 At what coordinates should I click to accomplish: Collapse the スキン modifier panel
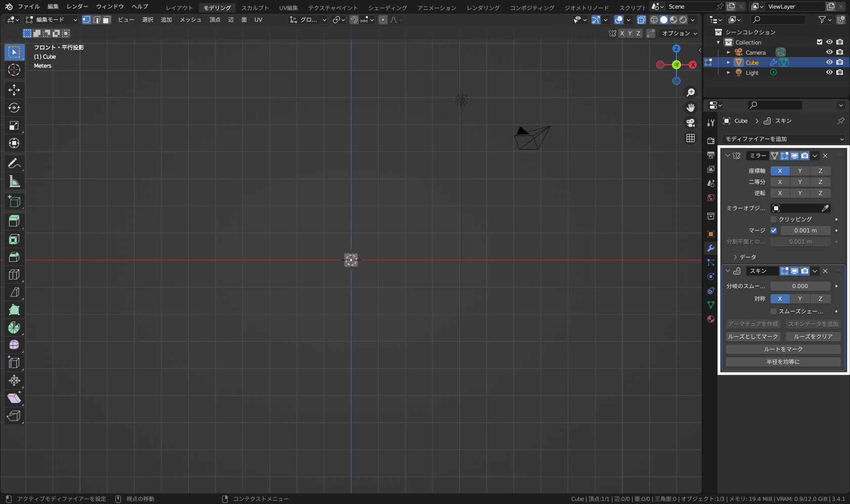coord(728,271)
